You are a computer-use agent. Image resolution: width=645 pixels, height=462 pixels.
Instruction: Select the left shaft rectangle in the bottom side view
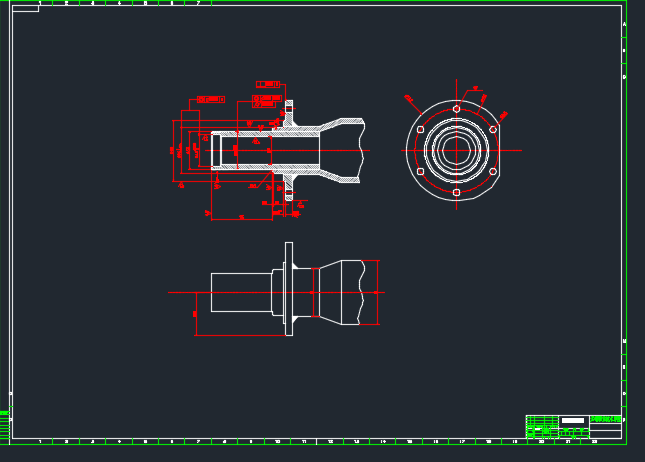(241, 293)
